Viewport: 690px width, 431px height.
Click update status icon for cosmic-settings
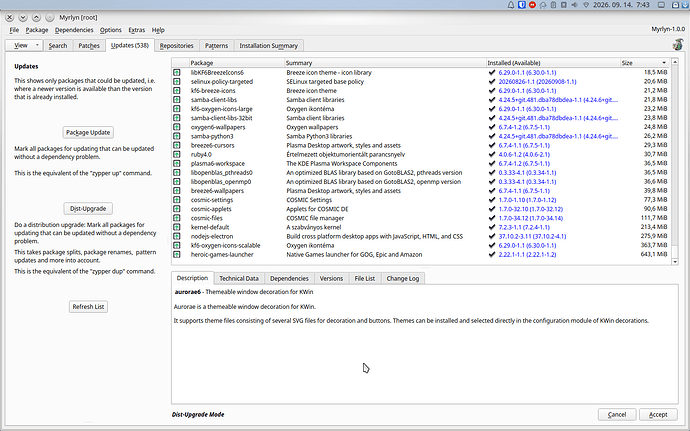(x=176, y=200)
